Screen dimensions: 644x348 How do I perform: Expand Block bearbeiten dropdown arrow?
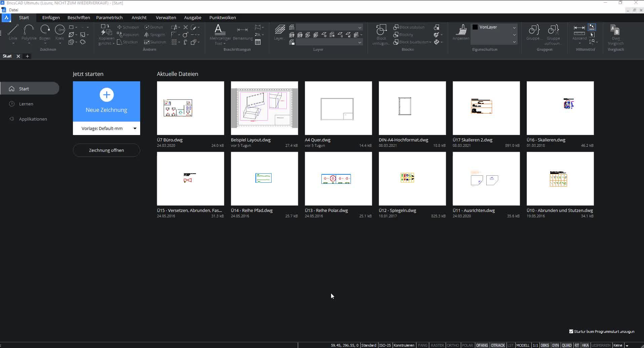[430, 42]
